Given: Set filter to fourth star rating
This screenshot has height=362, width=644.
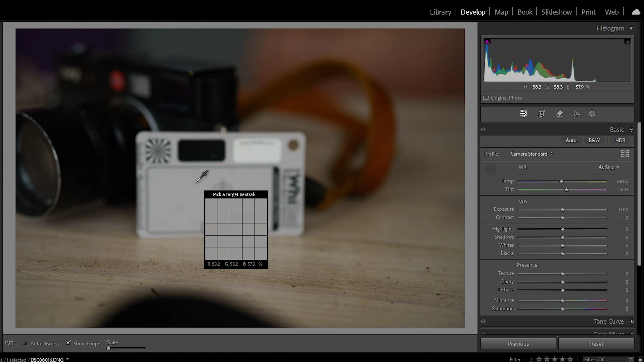Looking at the screenshot, I should (x=562, y=359).
